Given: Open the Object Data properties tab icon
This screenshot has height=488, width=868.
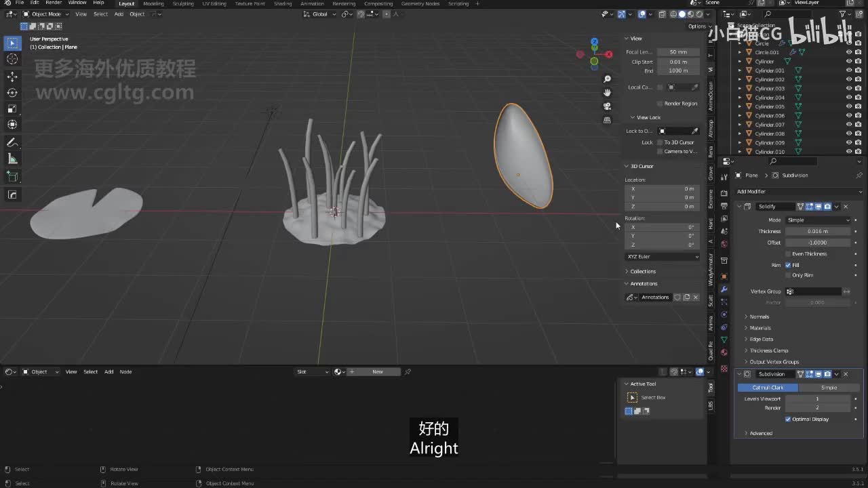Looking at the screenshot, I should click(724, 340).
